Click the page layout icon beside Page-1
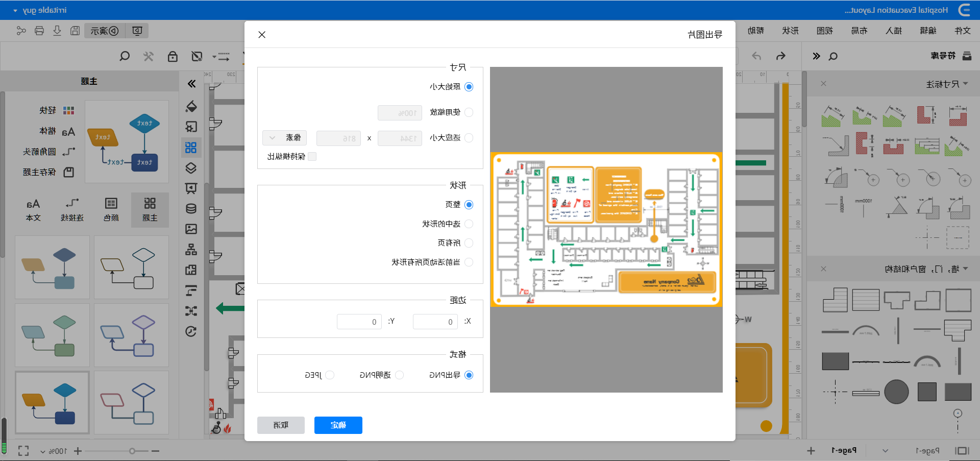980x461 pixels. click(962, 451)
